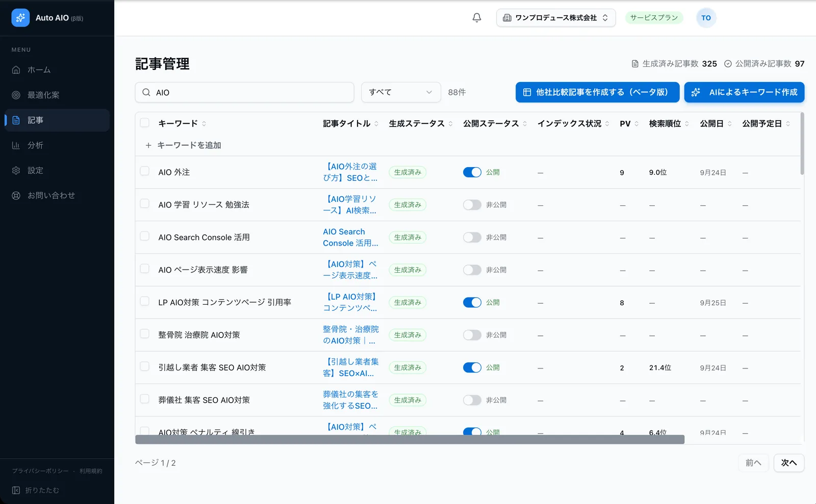Enable publish switch for 葬儀社 集客 row
Screen dimensions: 816x504
[472, 400]
